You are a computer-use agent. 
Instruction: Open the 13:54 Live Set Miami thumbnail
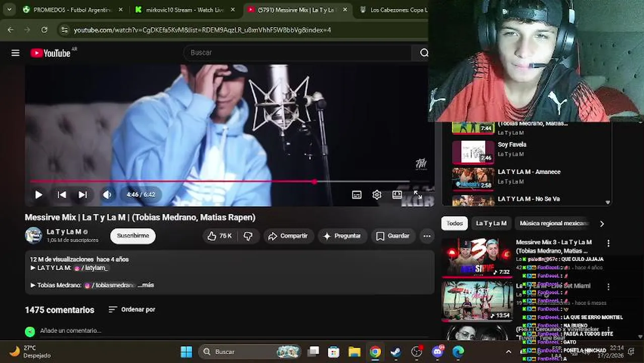(477, 301)
